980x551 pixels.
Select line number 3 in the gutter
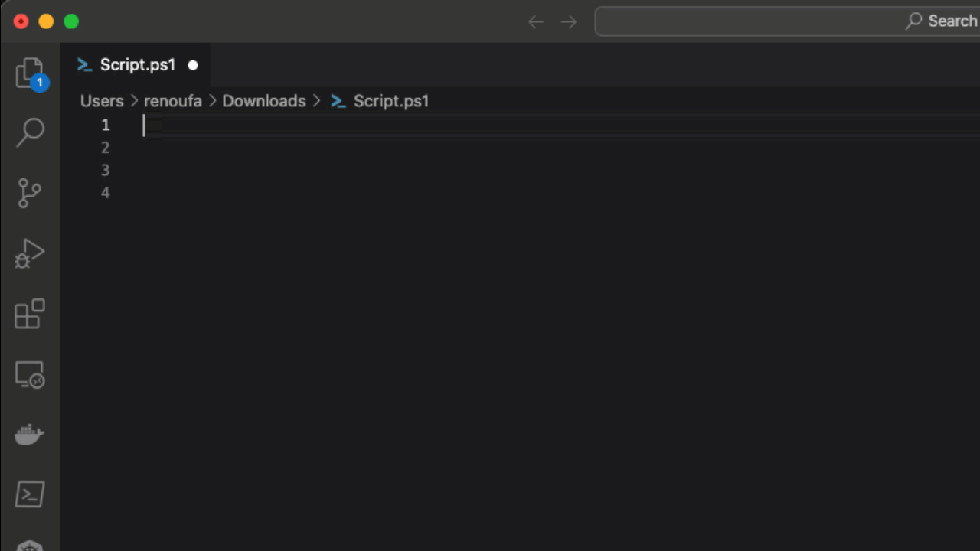105,170
